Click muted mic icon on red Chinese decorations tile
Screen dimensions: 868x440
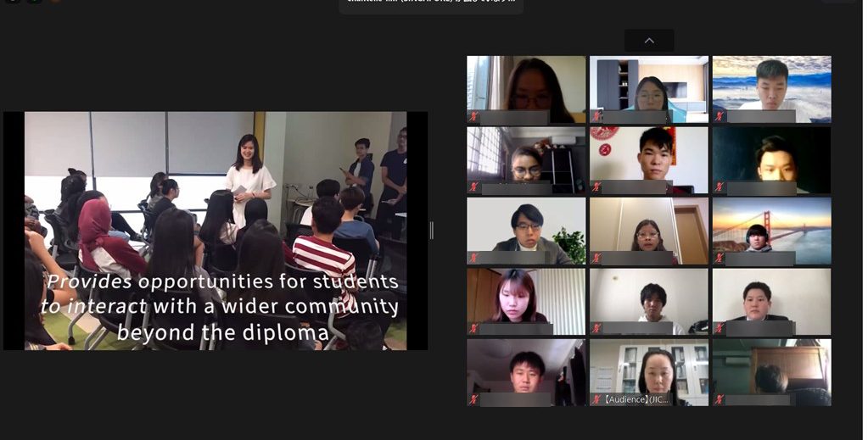(x=596, y=187)
